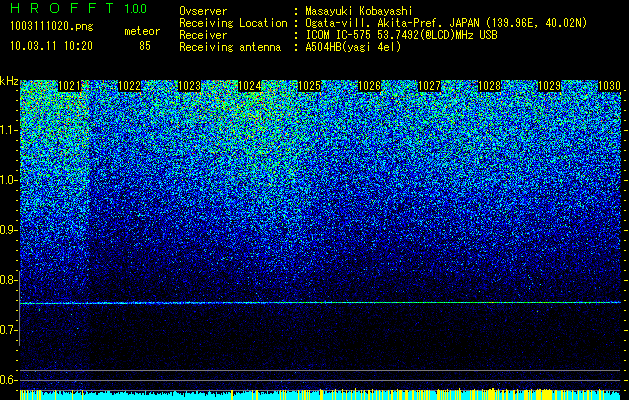
Task: Click the ICOM IC-575 53.7492 MHz USB text
Action: (401, 35)
